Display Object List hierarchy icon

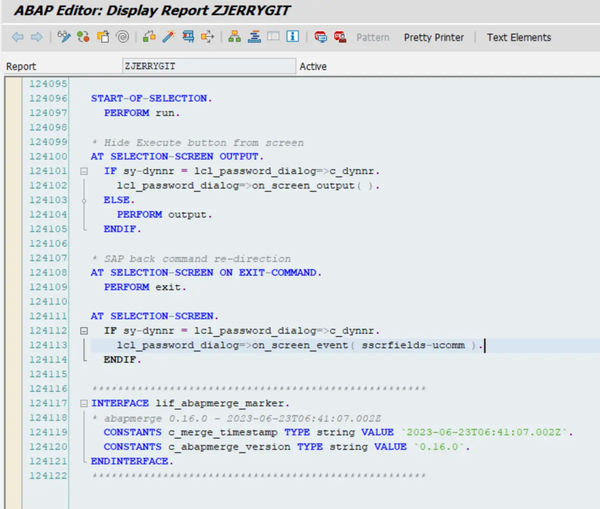tap(234, 37)
